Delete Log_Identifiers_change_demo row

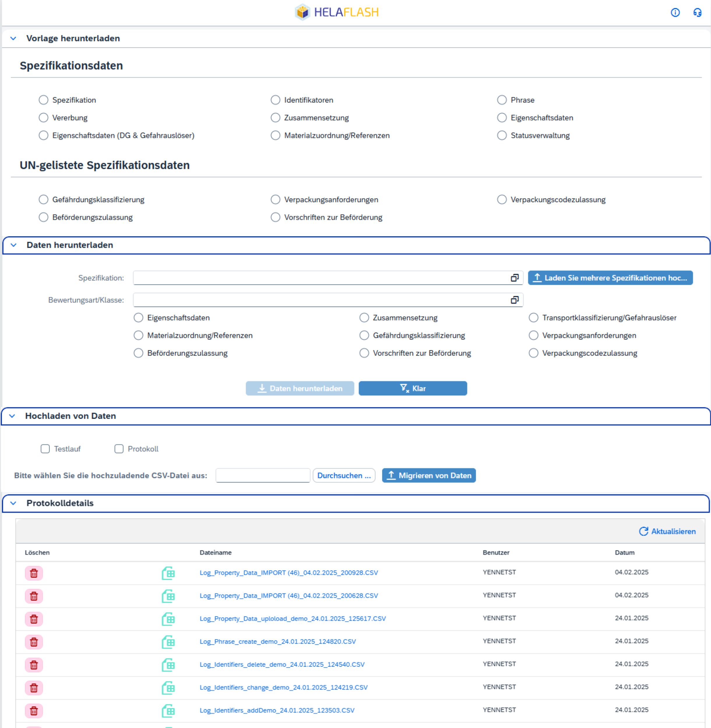click(x=34, y=688)
